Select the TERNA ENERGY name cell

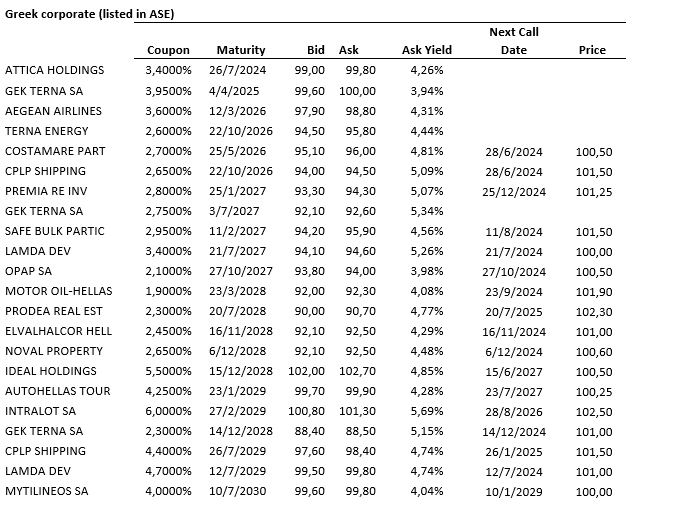(47, 131)
